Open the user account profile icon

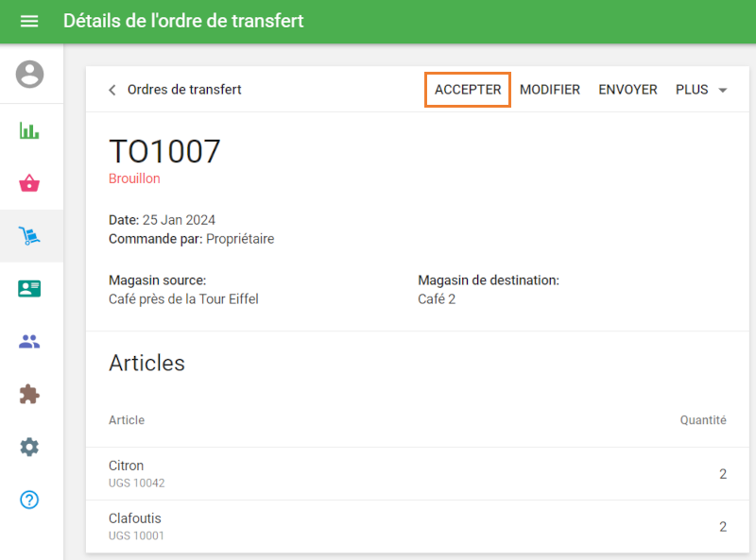[30, 74]
